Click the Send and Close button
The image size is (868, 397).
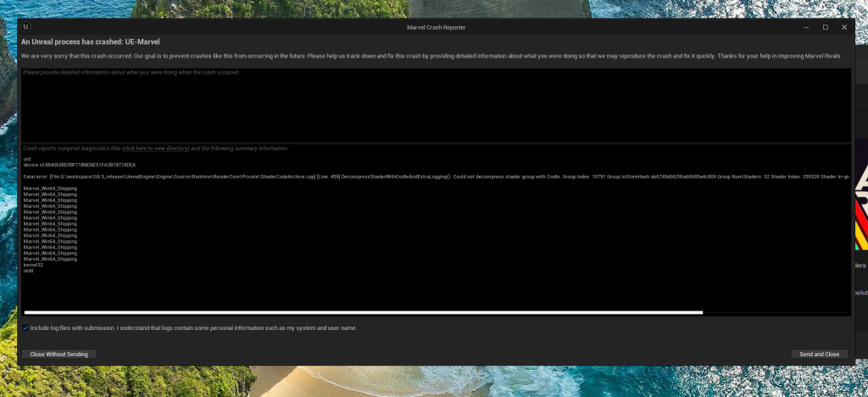tap(819, 354)
